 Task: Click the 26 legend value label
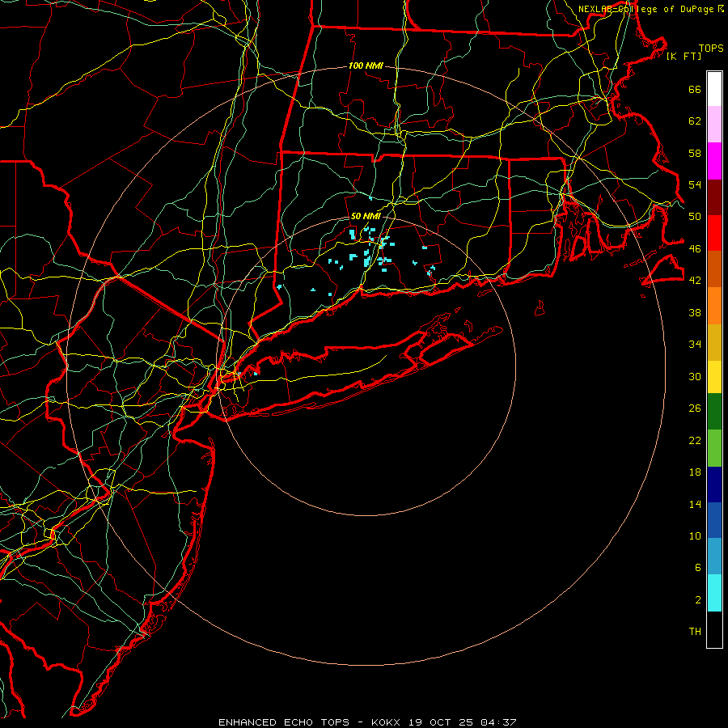pyautogui.click(x=695, y=408)
